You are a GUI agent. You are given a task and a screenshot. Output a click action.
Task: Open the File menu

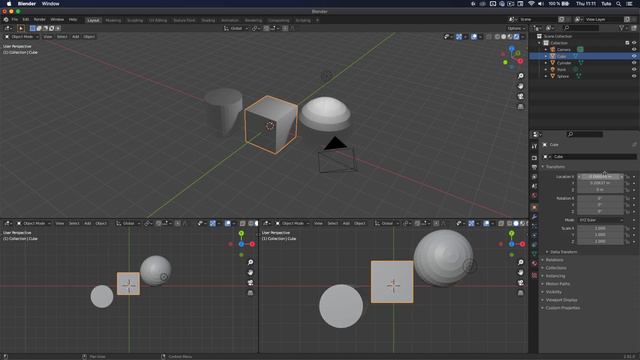tap(15, 20)
